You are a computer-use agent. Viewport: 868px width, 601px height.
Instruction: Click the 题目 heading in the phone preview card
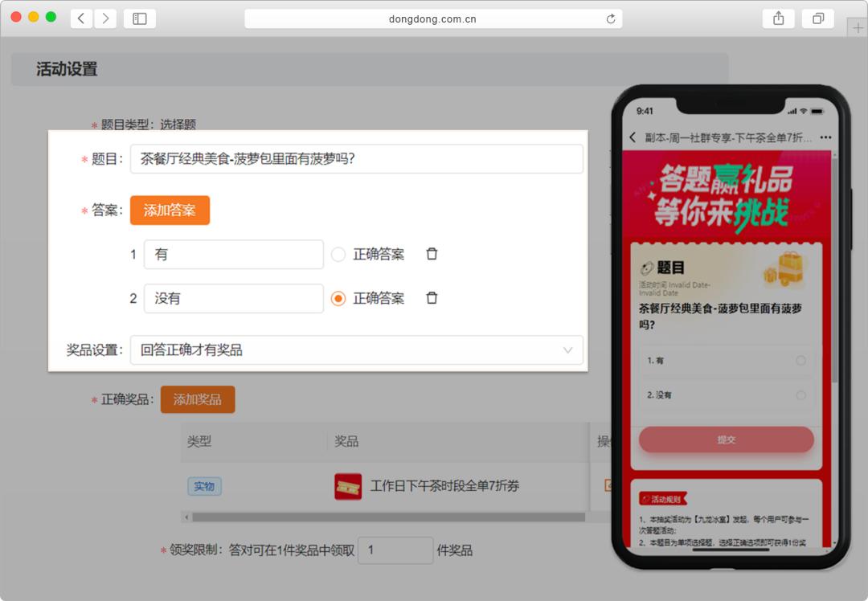point(670,268)
